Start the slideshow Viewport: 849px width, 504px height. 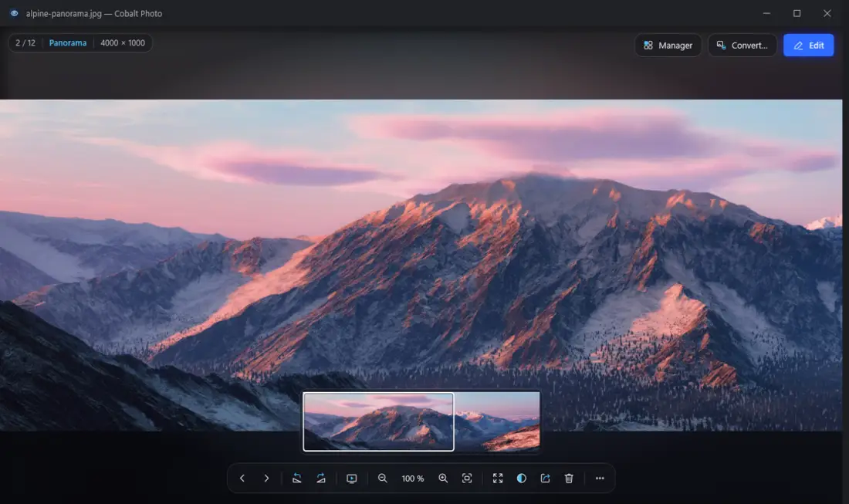click(351, 478)
